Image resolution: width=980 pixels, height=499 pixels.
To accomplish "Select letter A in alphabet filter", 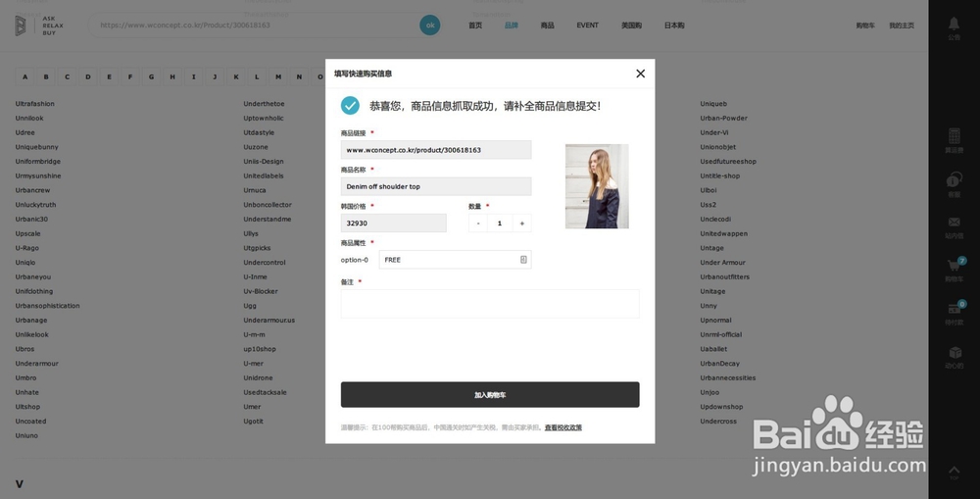I will point(25,76).
